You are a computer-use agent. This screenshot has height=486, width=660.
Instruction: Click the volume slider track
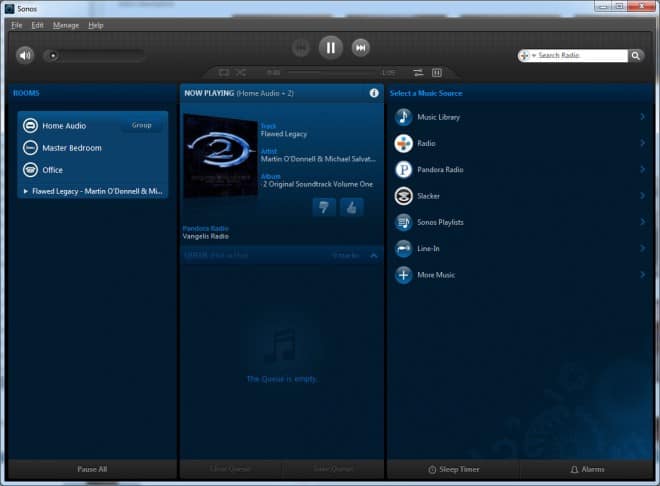(95, 56)
